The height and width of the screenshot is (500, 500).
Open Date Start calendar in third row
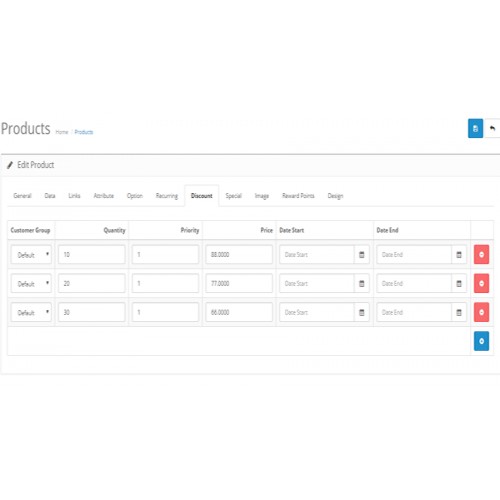[361, 312]
